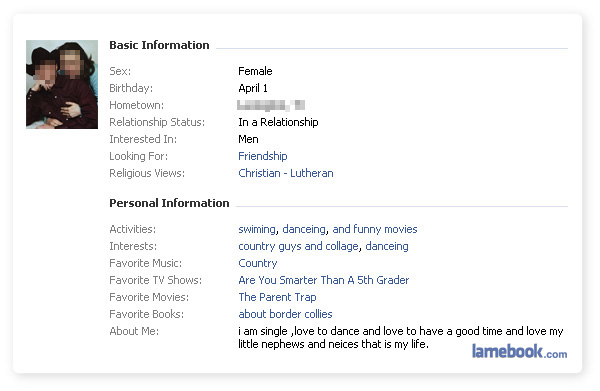Image resolution: width=600 pixels, height=391 pixels.
Task: Click the Basic Information section heading
Action: tap(159, 45)
